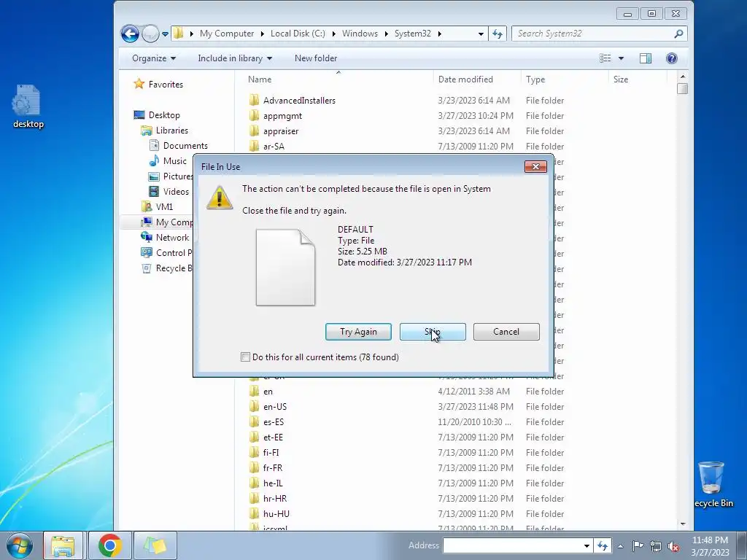This screenshot has width=747, height=560.
Task: Click the change view icon
Action: coord(605,58)
